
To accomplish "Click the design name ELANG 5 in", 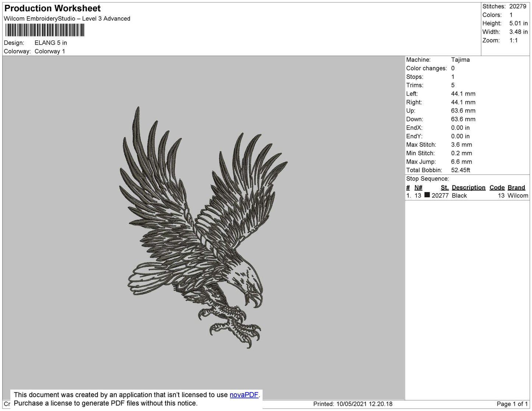I will coord(51,43).
